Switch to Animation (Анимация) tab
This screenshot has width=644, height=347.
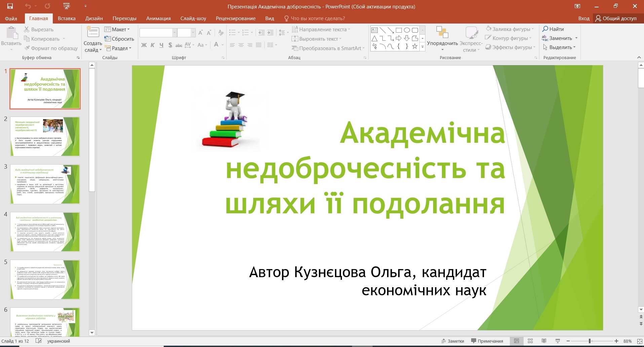(x=158, y=18)
